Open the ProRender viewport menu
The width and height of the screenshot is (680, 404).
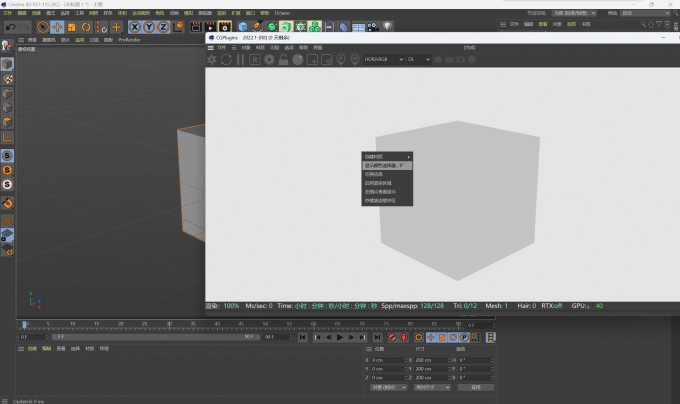point(129,40)
